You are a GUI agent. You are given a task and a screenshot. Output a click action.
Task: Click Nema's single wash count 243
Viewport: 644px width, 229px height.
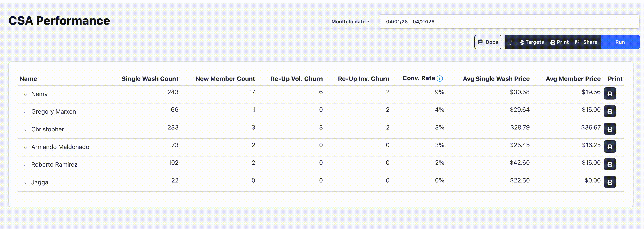(x=173, y=92)
